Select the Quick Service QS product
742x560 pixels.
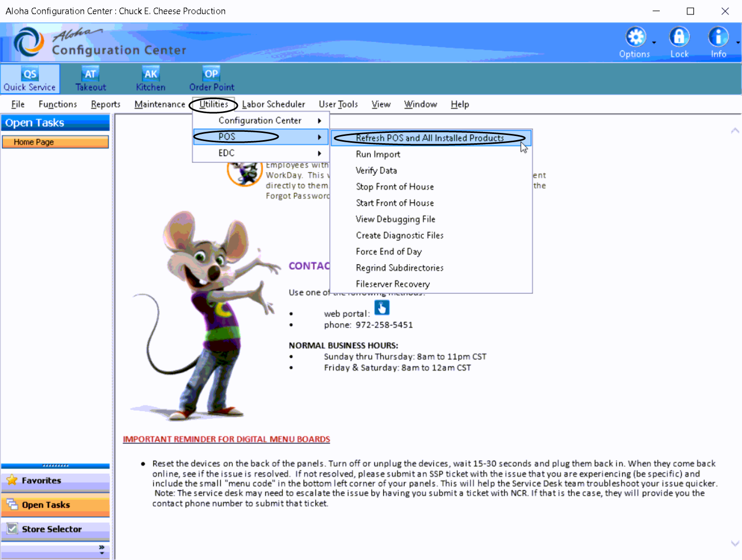click(x=30, y=79)
